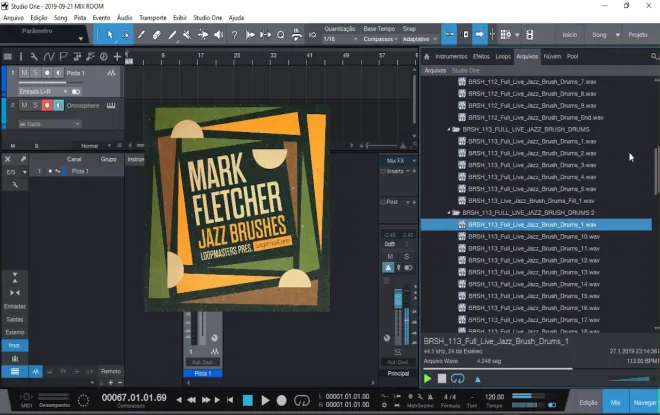Select the Listen speaker tool
The height and width of the screenshot is (415, 660).
[218, 35]
